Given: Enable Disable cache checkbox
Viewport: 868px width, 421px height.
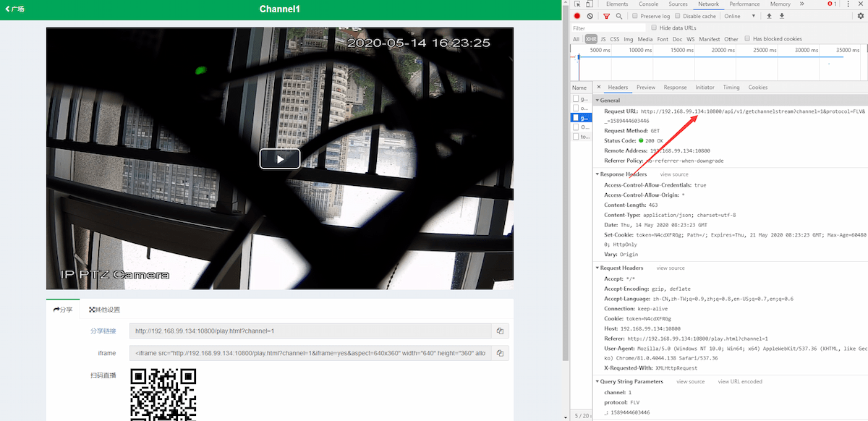Looking at the screenshot, I should [678, 16].
